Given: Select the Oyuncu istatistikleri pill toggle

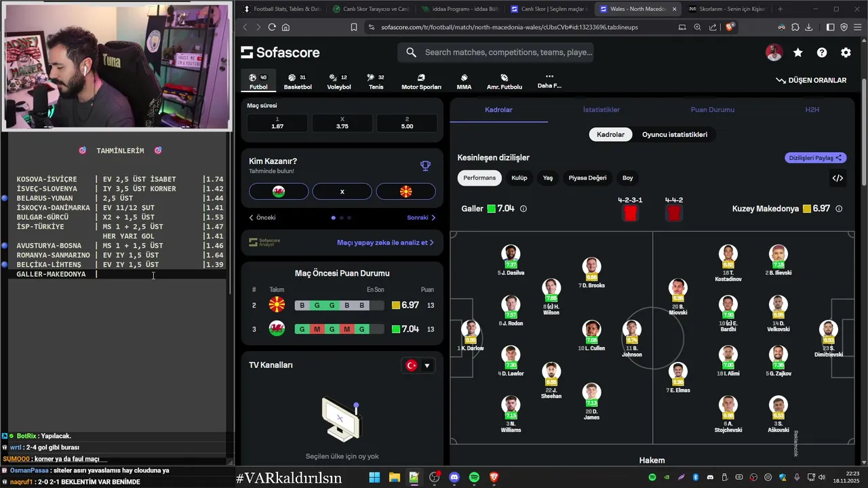Looking at the screenshot, I should 675,134.
